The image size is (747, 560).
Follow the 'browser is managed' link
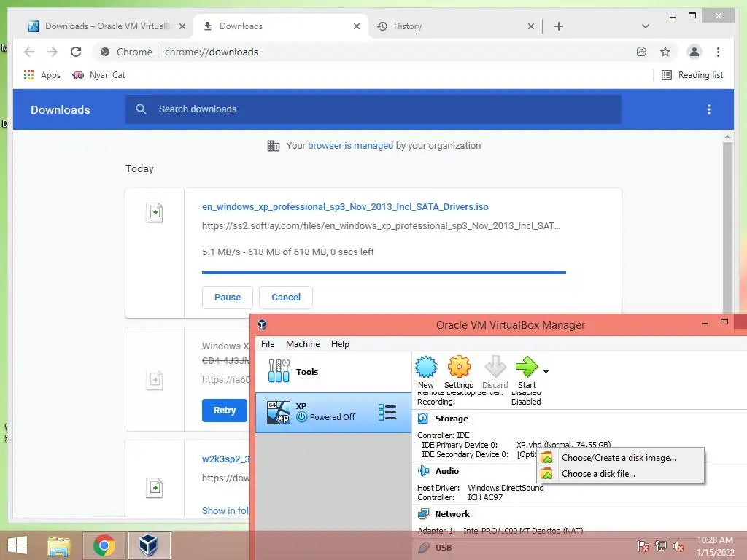(350, 146)
